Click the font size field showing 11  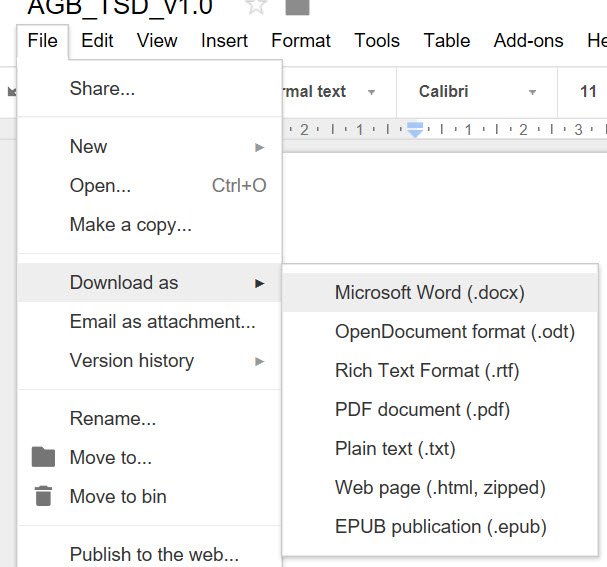tap(588, 92)
